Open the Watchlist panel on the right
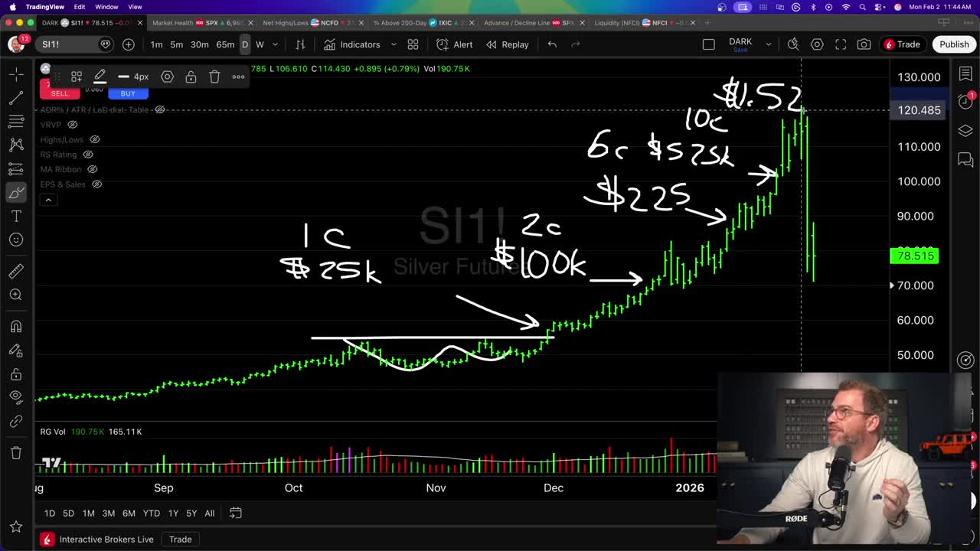Screen dimensions: 980x551 (965, 74)
